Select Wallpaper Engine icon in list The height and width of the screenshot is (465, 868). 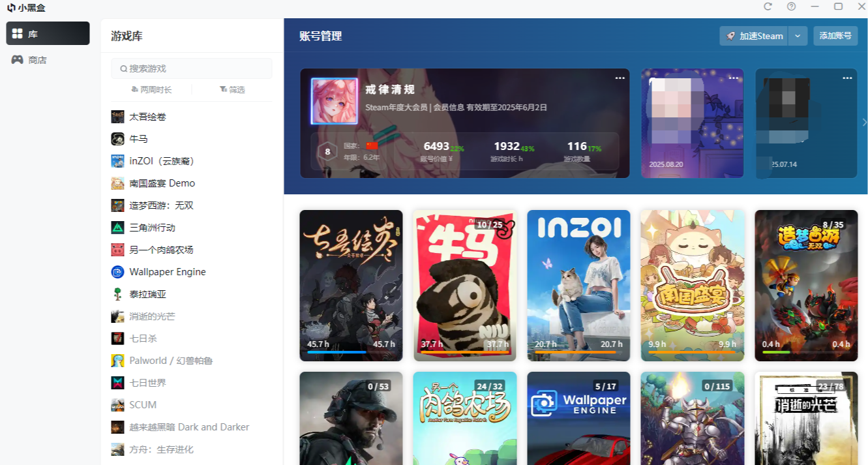coord(117,272)
